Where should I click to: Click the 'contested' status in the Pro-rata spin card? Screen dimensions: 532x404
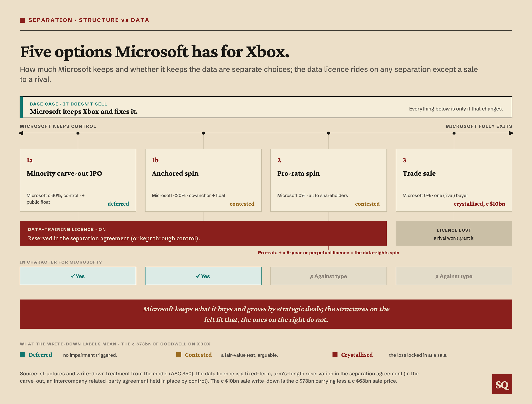pyautogui.click(x=367, y=204)
